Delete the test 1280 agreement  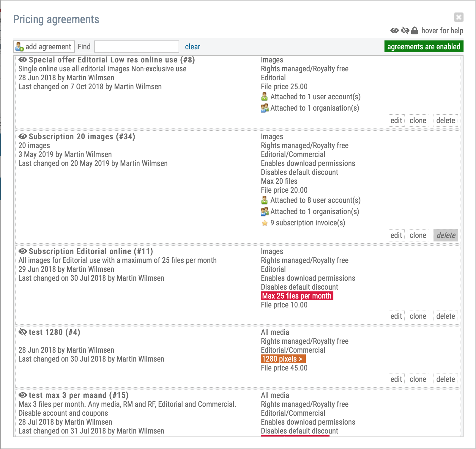point(445,379)
